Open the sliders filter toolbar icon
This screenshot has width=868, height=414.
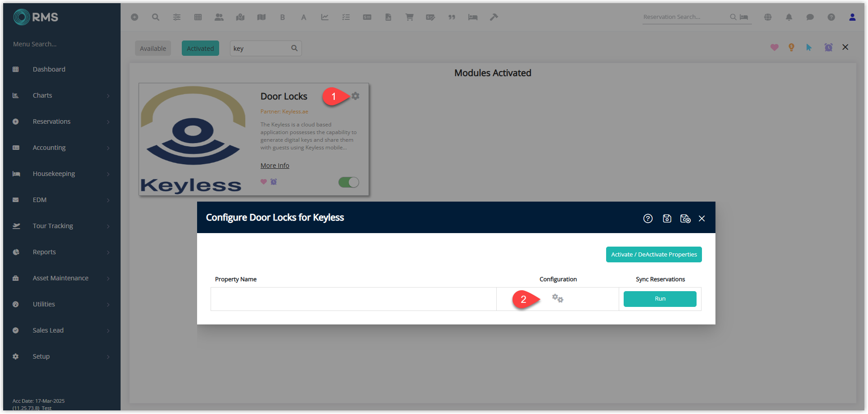(177, 17)
